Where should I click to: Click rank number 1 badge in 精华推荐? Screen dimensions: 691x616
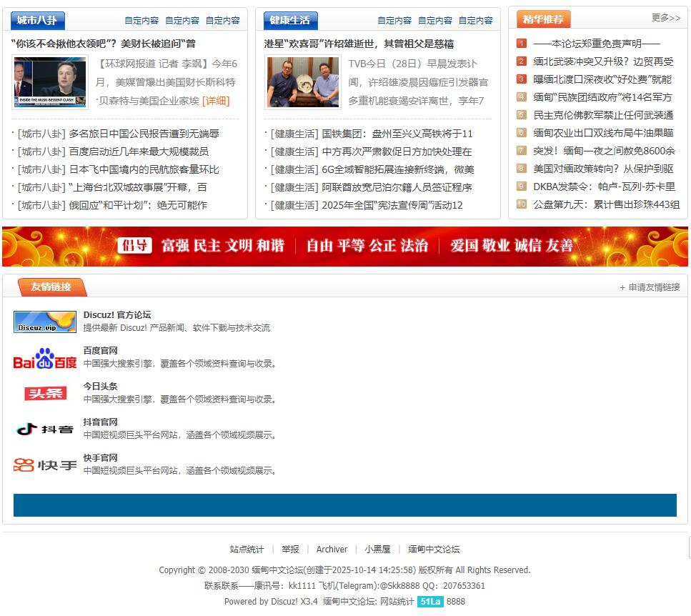pos(522,44)
